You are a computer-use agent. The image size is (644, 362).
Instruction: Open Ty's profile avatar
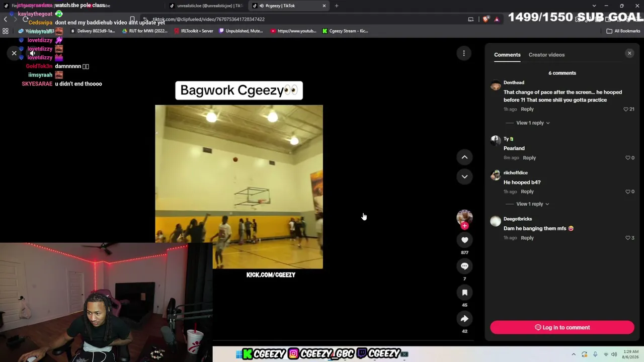(496, 141)
